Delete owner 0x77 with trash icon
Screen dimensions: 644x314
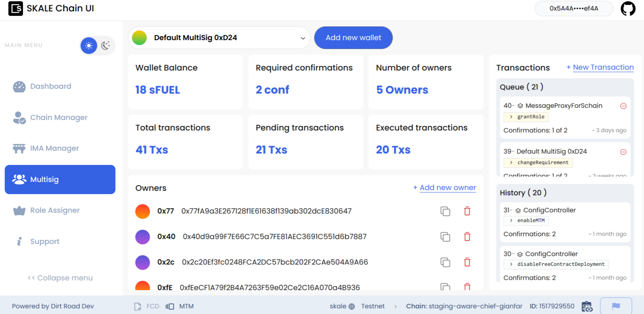tap(467, 211)
